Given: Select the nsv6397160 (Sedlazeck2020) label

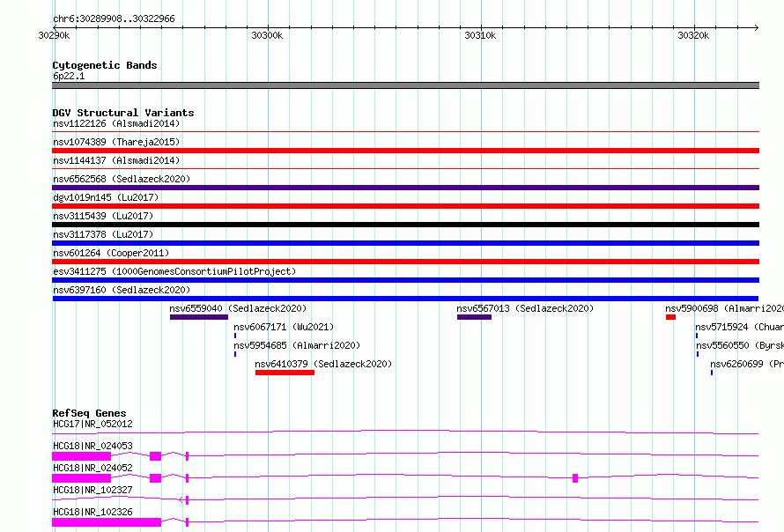Looking at the screenshot, I should pyautogui.click(x=122, y=290).
